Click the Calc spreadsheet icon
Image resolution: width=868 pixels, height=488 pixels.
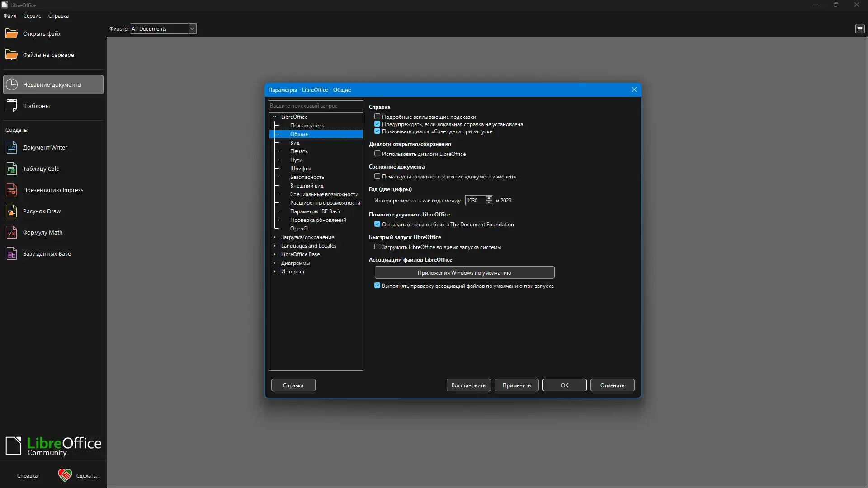[12, 169]
